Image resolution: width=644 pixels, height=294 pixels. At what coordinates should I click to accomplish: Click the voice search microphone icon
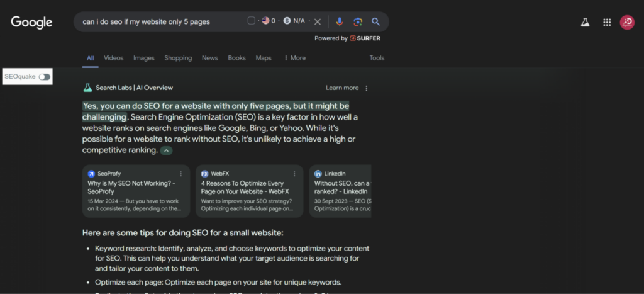[x=339, y=21]
